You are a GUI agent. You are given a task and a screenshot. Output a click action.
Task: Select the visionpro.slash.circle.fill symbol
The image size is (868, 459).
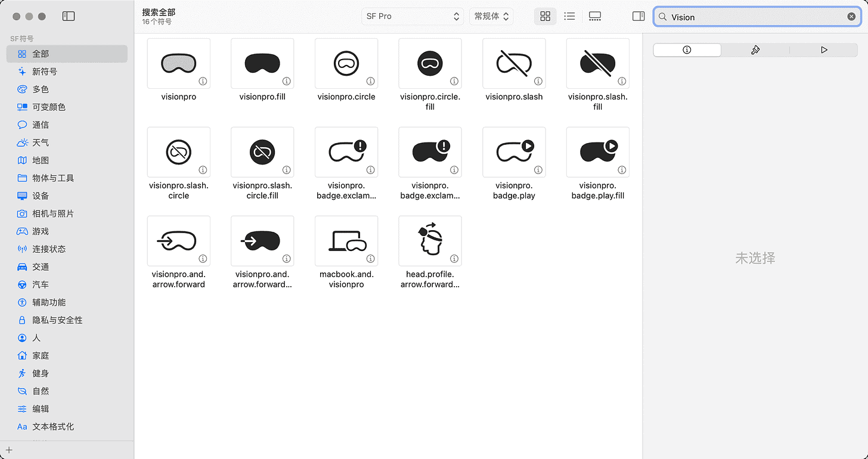262,152
